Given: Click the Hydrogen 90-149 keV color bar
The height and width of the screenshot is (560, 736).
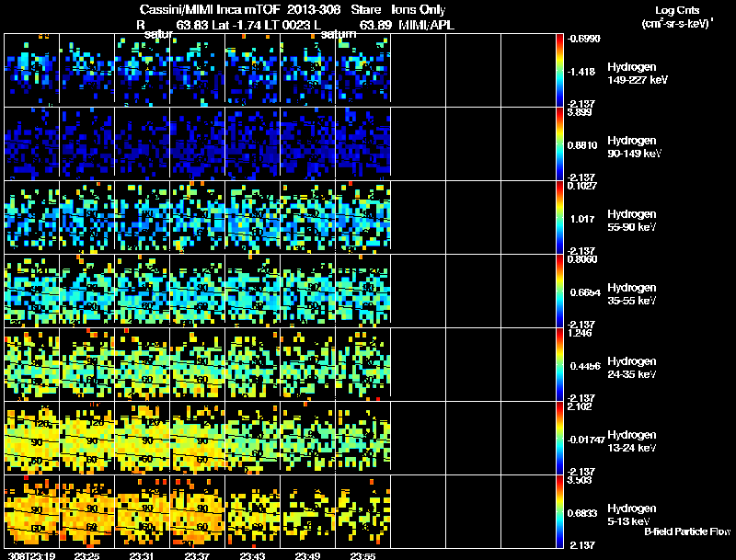Looking at the screenshot, I should 559,144.
